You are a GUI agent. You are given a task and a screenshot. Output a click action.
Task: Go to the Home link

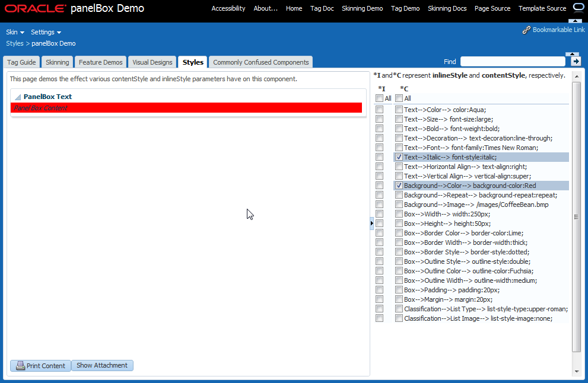coord(294,8)
